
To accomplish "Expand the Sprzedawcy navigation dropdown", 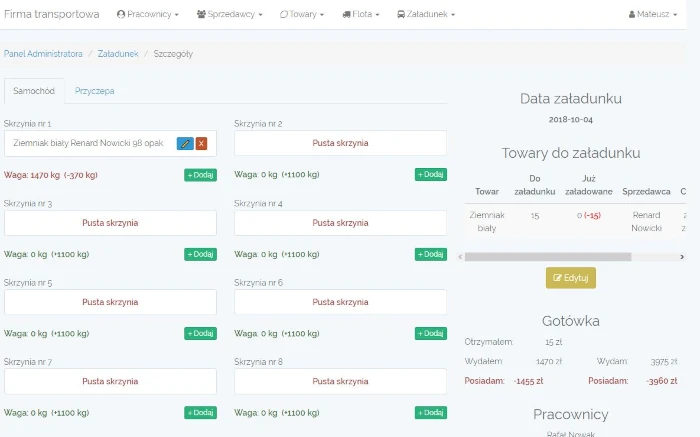I will tap(230, 15).
